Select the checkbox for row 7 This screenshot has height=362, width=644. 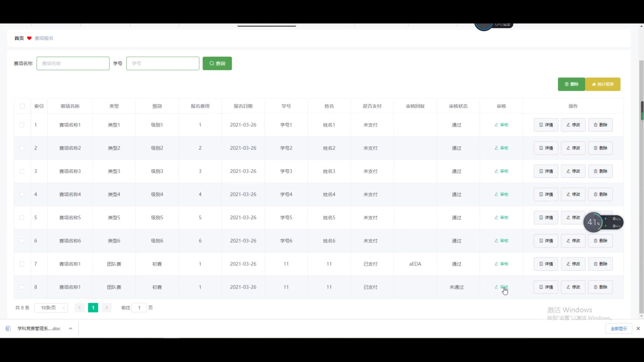coord(22,264)
